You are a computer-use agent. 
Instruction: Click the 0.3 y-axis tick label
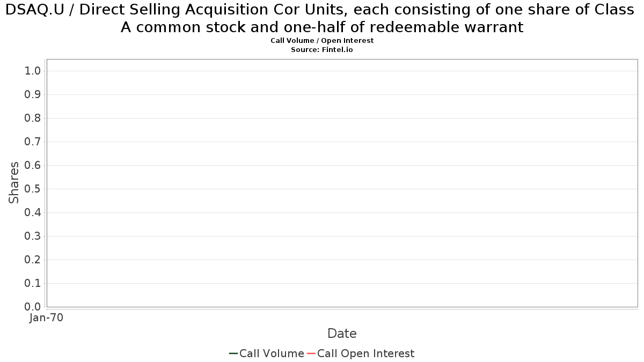tap(33, 236)
